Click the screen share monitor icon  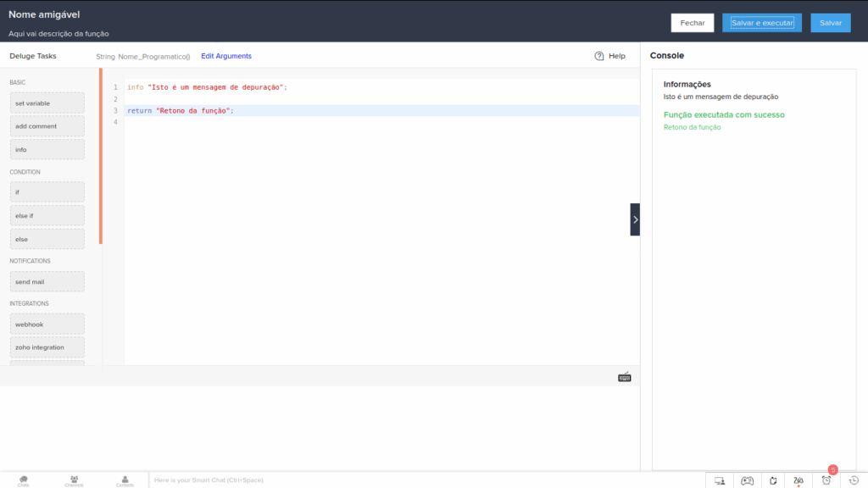[720, 481]
